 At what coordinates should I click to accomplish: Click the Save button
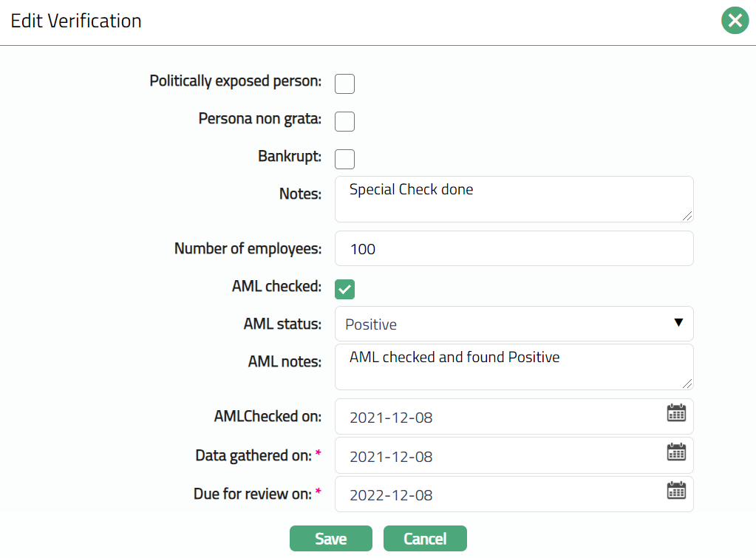(330, 539)
